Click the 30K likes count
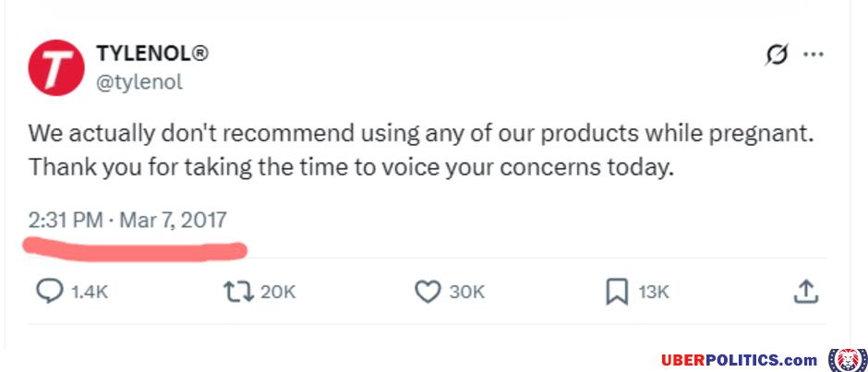Viewport: 868px width, 372px height. pos(467,292)
